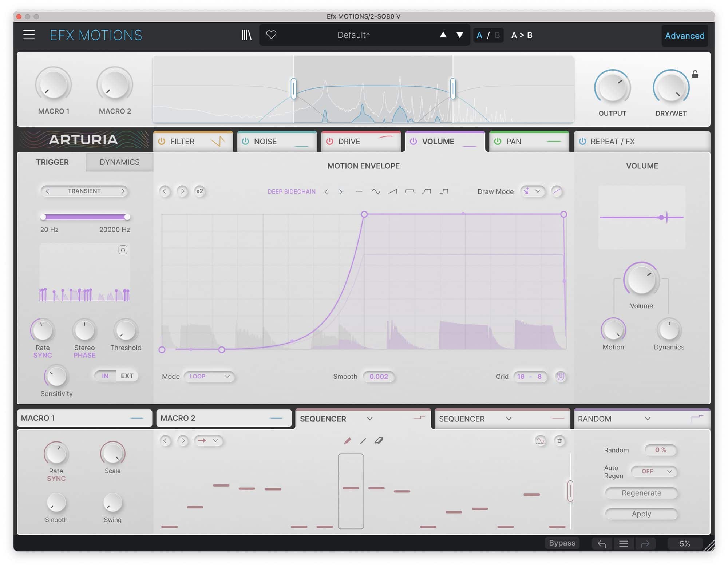
Task: Click the headphone listen icon in trigger display
Action: (x=123, y=250)
